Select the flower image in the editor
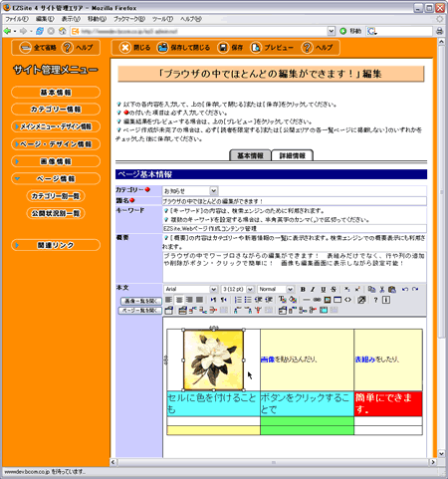Image resolution: width=448 pixels, height=479 pixels. coord(213,359)
